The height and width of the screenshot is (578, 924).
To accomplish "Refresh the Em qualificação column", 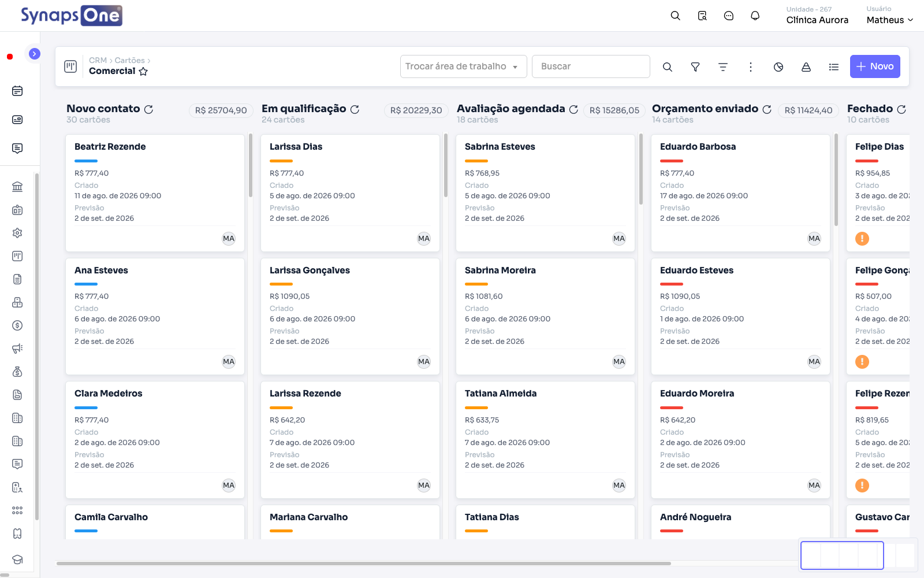I will [x=355, y=109].
